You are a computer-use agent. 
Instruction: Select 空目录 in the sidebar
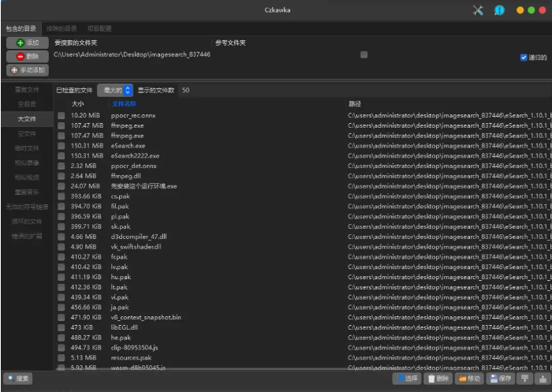point(27,104)
